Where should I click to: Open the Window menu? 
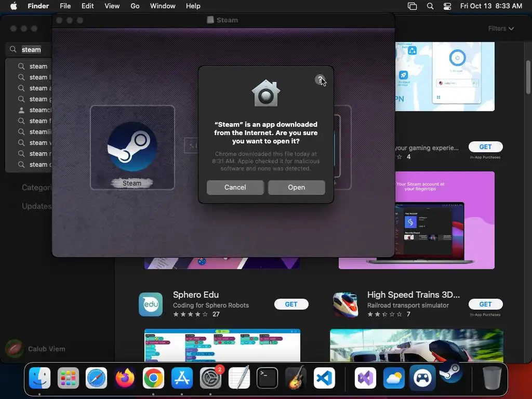(x=163, y=6)
